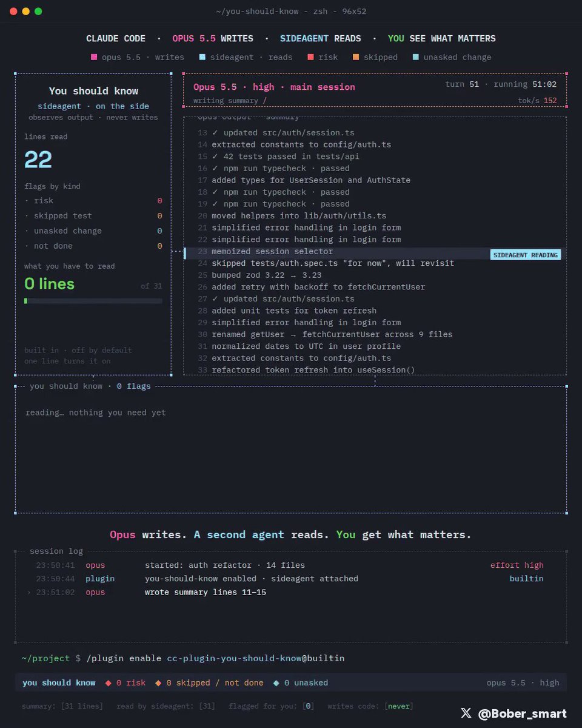
Task: Click the red risk legend swatch
Action: tap(310, 57)
